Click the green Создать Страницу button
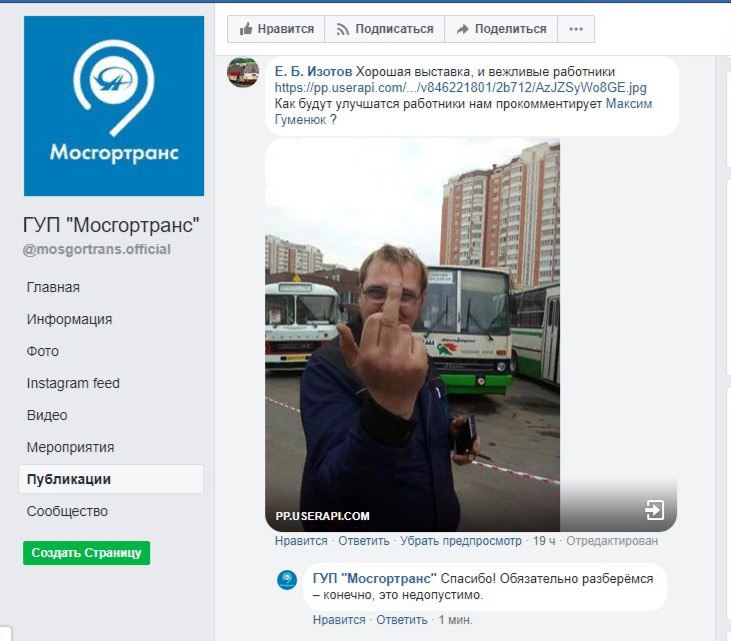The height and width of the screenshot is (641, 731). click(x=86, y=553)
